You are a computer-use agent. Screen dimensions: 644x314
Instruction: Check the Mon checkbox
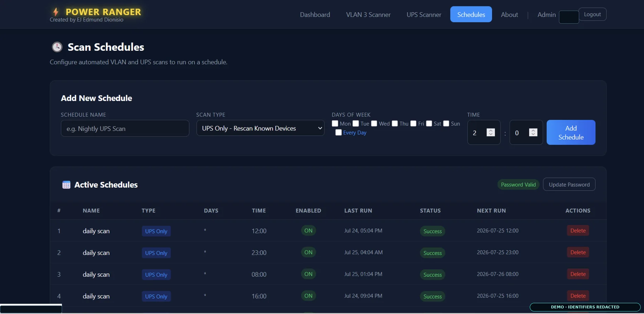(x=335, y=123)
